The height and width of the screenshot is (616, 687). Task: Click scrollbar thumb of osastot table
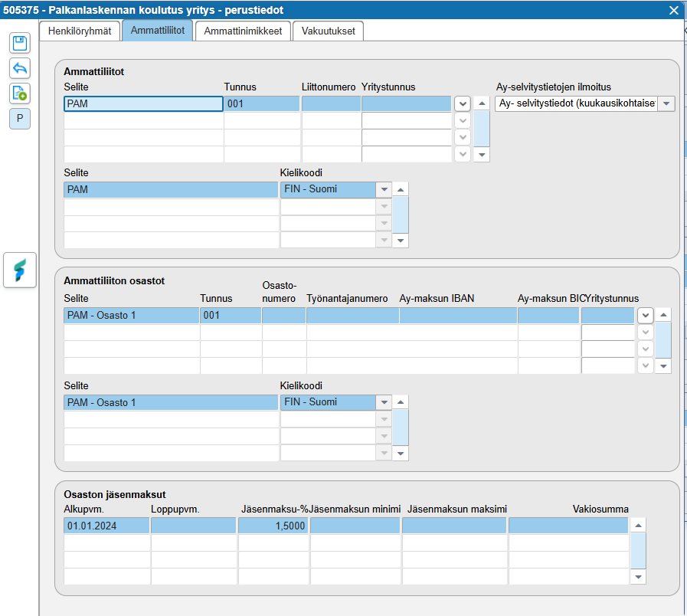click(x=663, y=340)
